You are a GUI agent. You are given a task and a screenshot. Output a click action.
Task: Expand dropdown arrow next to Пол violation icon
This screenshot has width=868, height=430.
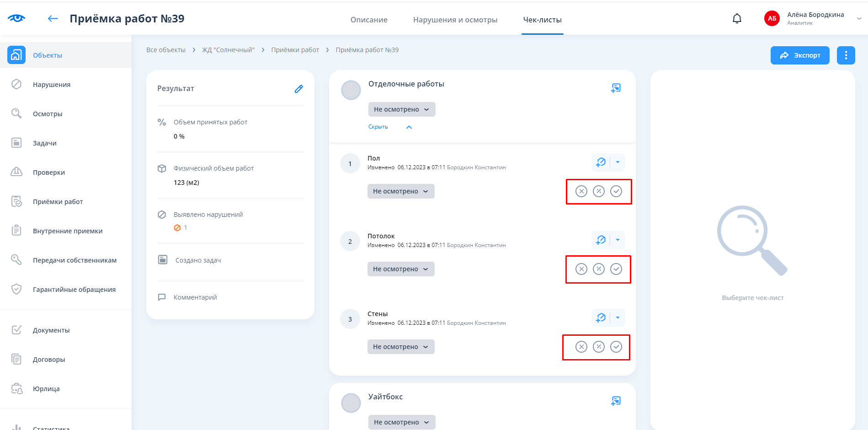(x=618, y=162)
